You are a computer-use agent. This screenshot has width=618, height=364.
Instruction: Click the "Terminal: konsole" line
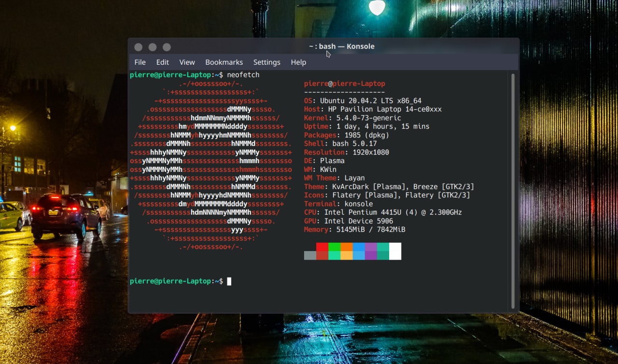[x=338, y=204]
